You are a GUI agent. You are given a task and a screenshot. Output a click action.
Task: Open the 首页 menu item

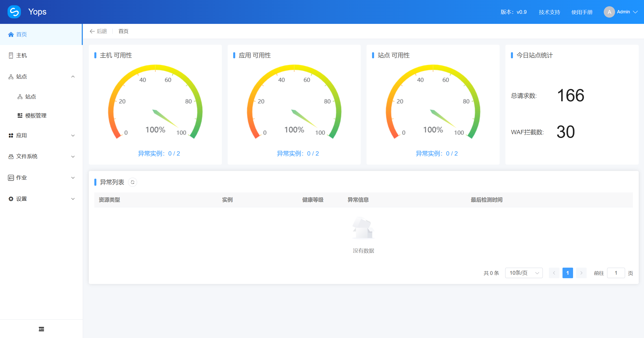41,34
